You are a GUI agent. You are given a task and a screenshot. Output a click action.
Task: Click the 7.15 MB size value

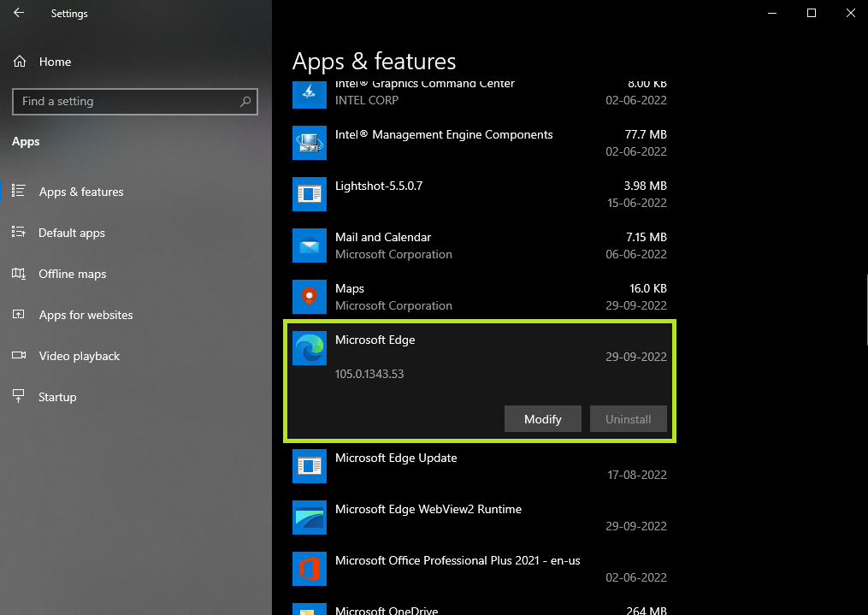pyautogui.click(x=646, y=237)
